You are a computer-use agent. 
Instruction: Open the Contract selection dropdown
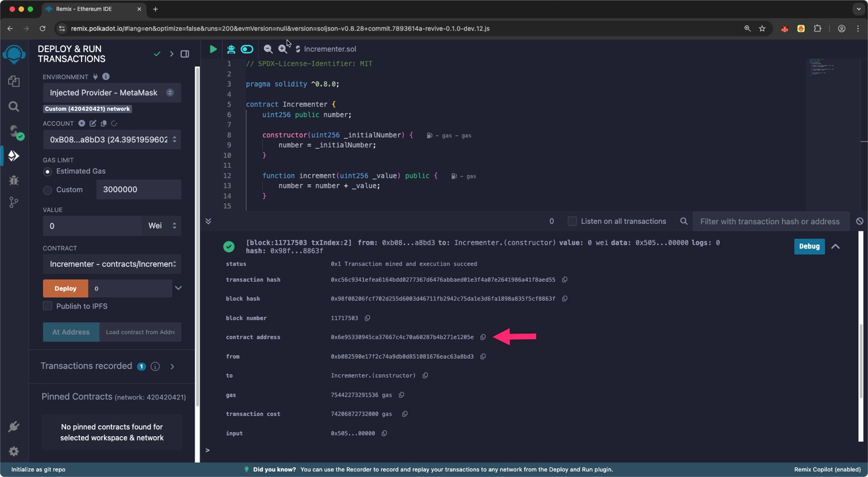(x=112, y=264)
